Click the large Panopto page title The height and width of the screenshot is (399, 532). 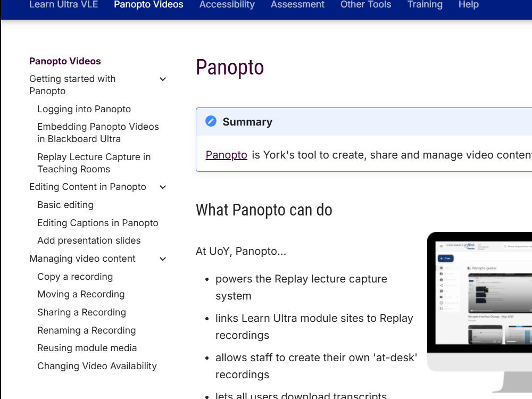pos(230,68)
